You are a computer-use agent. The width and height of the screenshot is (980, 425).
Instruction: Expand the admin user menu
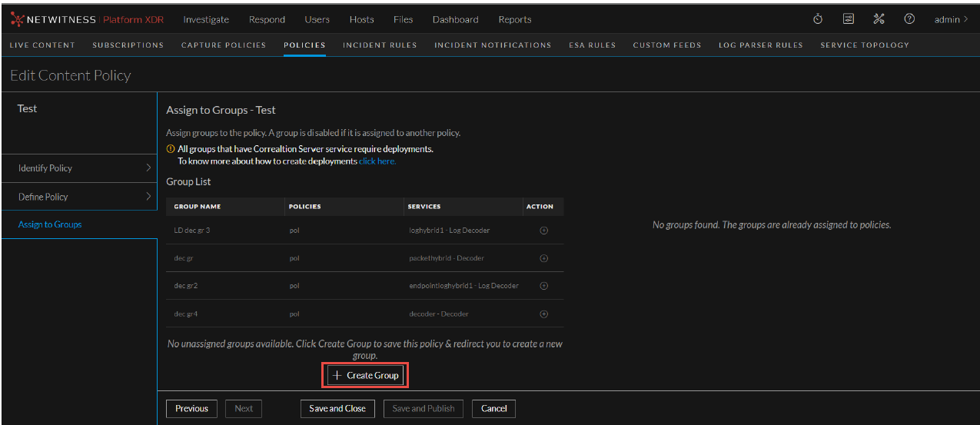[951, 19]
